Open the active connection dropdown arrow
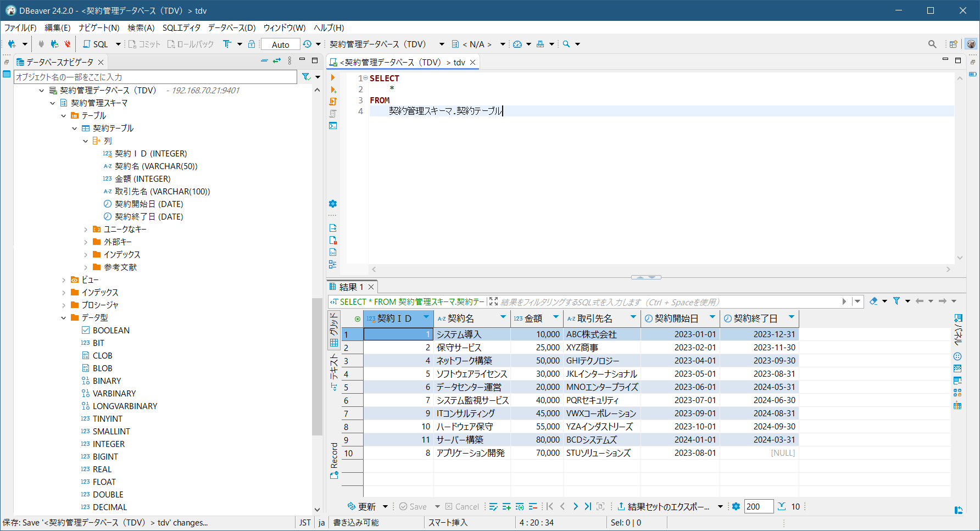The image size is (980, 531). [442, 44]
